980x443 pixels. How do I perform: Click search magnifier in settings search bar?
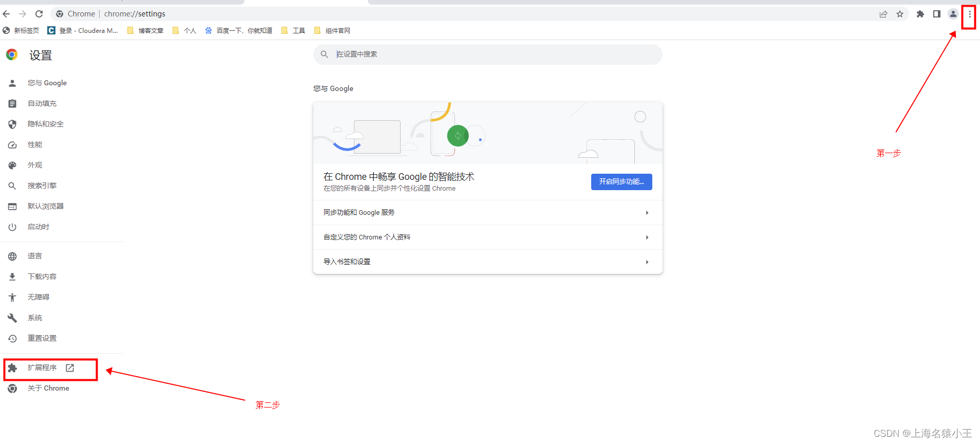(x=325, y=54)
